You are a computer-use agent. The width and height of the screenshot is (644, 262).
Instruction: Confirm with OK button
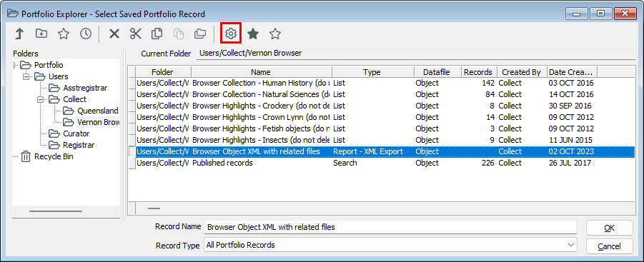coord(609,228)
